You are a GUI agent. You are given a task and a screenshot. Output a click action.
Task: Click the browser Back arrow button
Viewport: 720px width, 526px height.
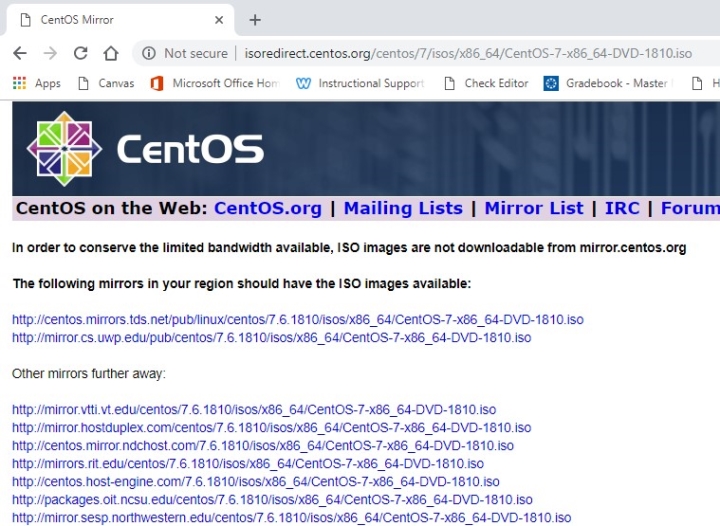[x=20, y=53]
